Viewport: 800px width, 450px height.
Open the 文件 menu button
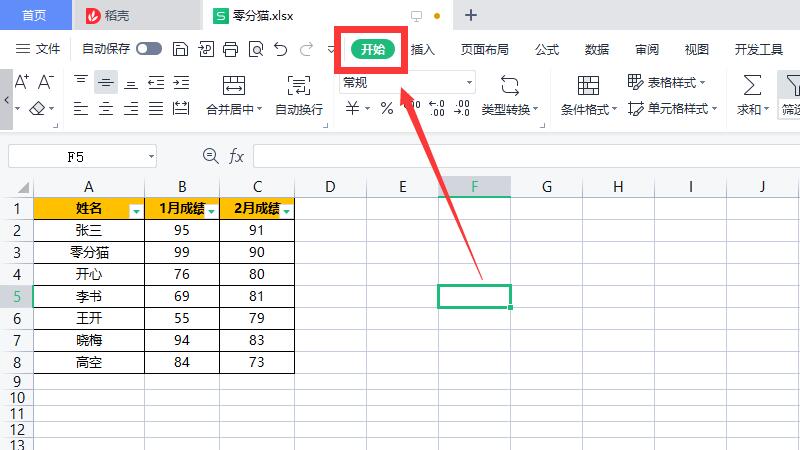[x=40, y=49]
